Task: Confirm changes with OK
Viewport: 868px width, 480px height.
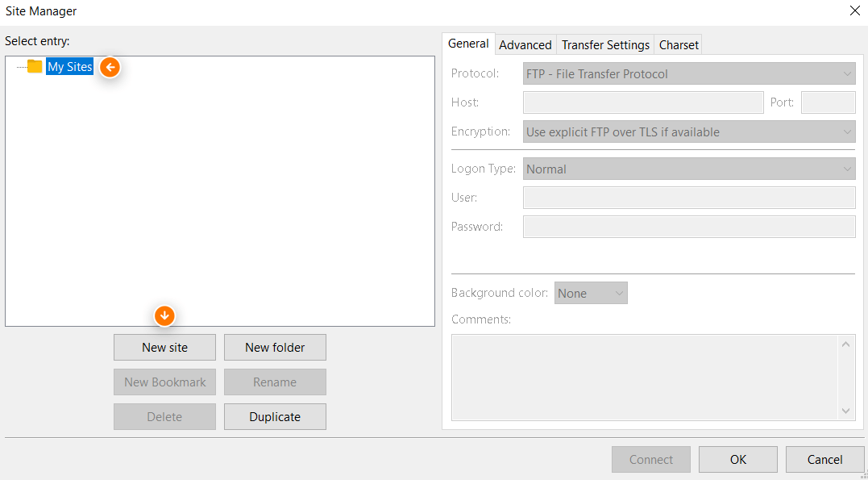Action: click(x=737, y=459)
